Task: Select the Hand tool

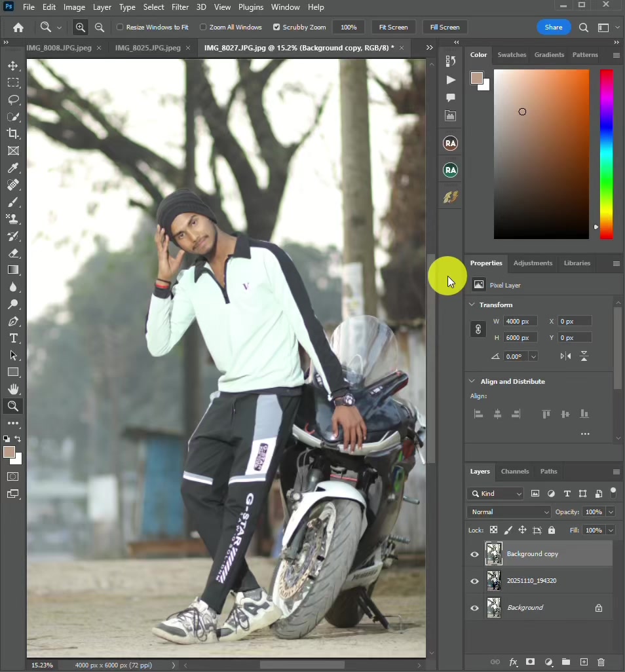Action: (x=13, y=389)
